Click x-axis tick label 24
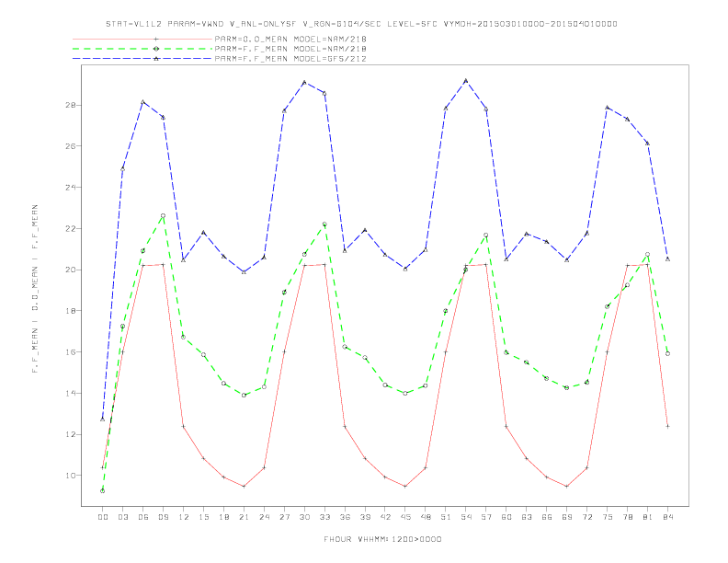Screen dimensions: 728x563 (x=264, y=517)
